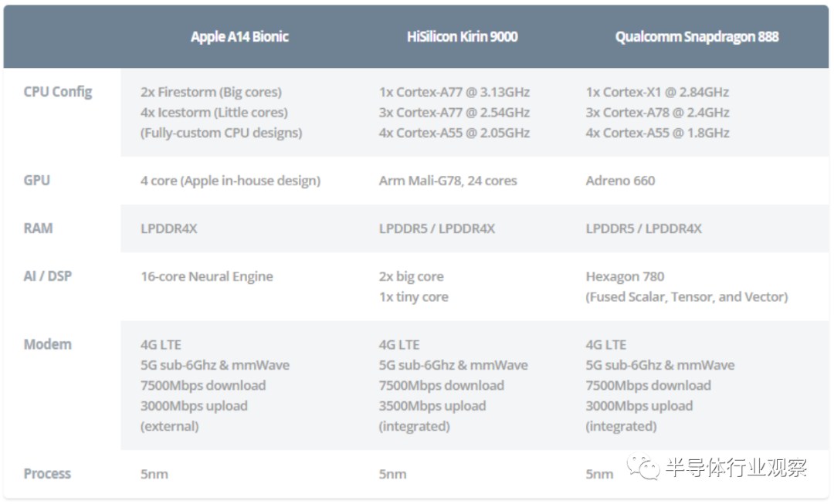
Task: Click the "CPU Config" row label
Action: tap(57, 92)
